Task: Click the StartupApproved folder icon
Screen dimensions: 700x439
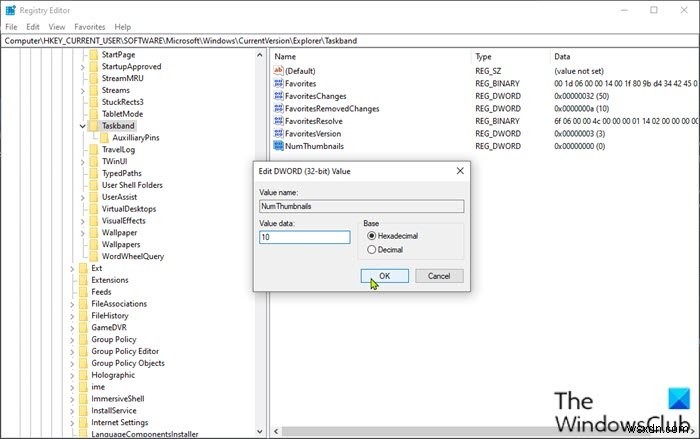Action: (x=93, y=67)
